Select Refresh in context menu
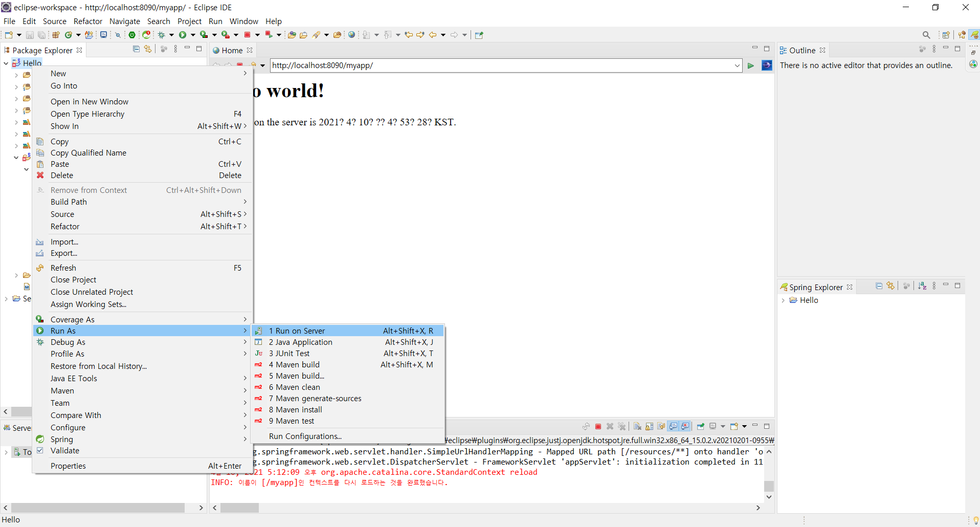This screenshot has height=527, width=980. 142,268
